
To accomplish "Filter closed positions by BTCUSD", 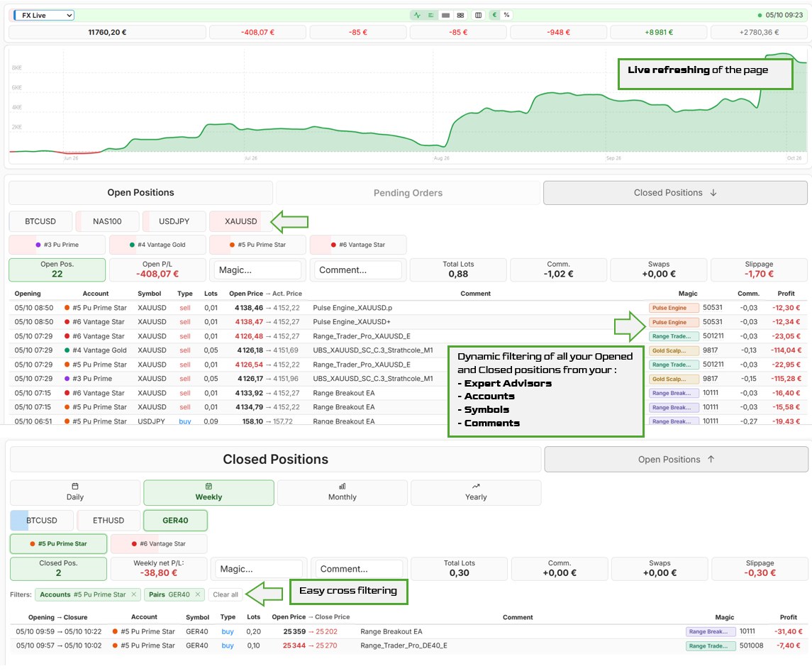I will tap(41, 520).
